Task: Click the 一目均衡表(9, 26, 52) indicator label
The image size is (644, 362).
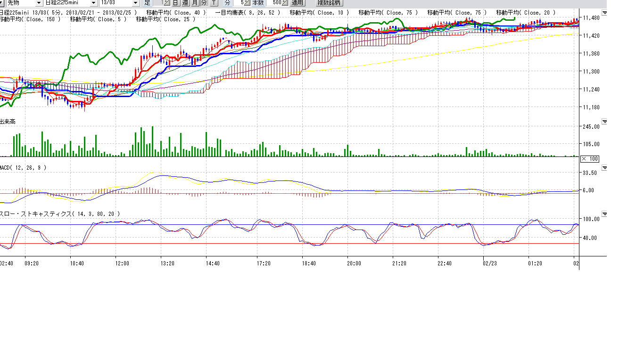Action: (247, 13)
